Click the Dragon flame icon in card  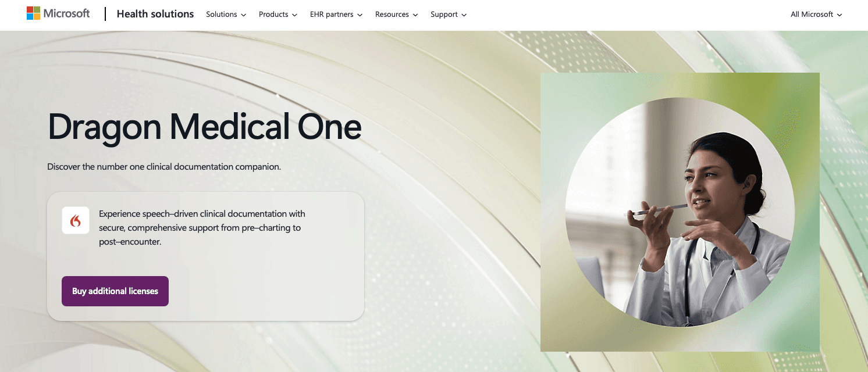click(76, 221)
